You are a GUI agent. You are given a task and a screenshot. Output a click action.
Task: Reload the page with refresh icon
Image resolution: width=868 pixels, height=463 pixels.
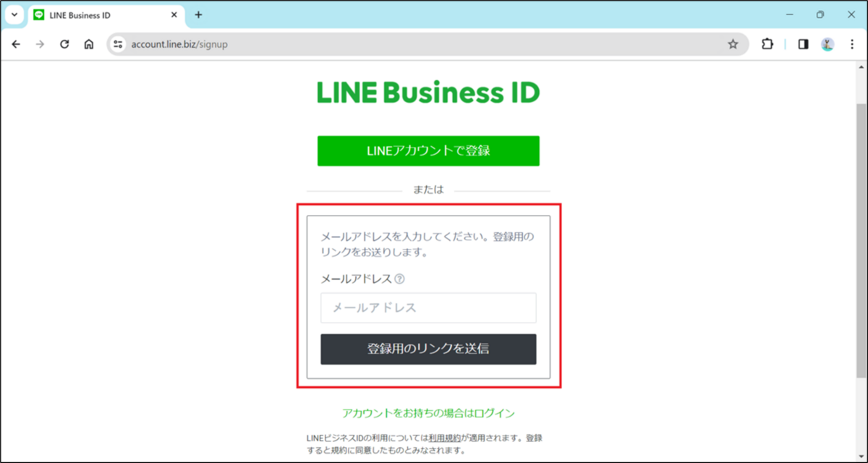pos(64,44)
